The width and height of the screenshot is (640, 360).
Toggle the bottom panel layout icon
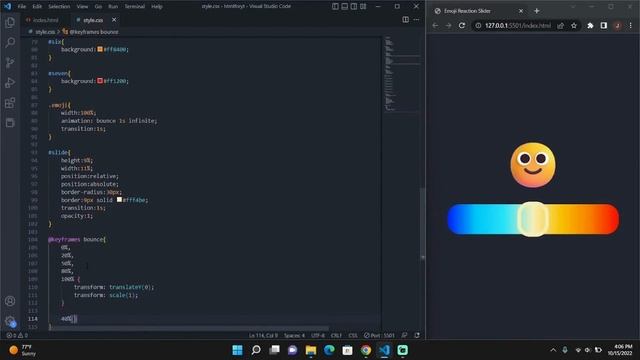pyautogui.click(x=344, y=7)
